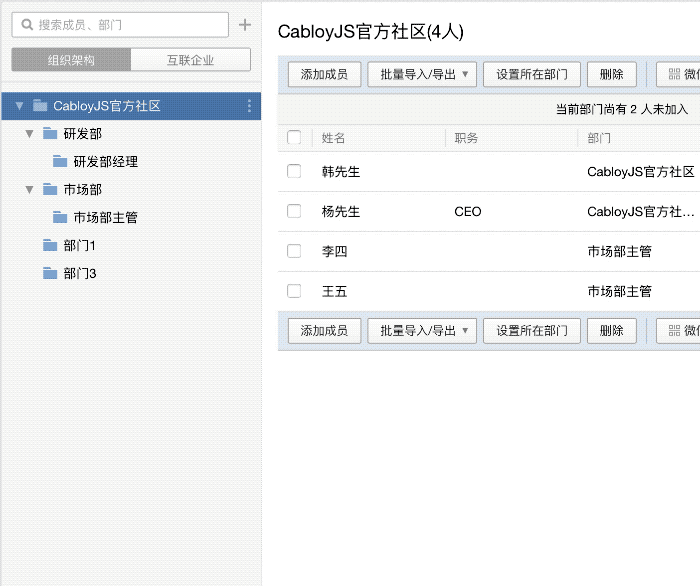The height and width of the screenshot is (586, 700).
Task: Click the member name 韩先生
Action: point(341,171)
